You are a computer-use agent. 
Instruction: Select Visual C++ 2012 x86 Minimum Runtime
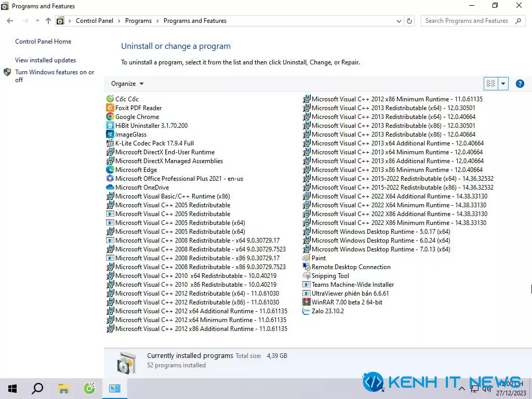pos(393,99)
